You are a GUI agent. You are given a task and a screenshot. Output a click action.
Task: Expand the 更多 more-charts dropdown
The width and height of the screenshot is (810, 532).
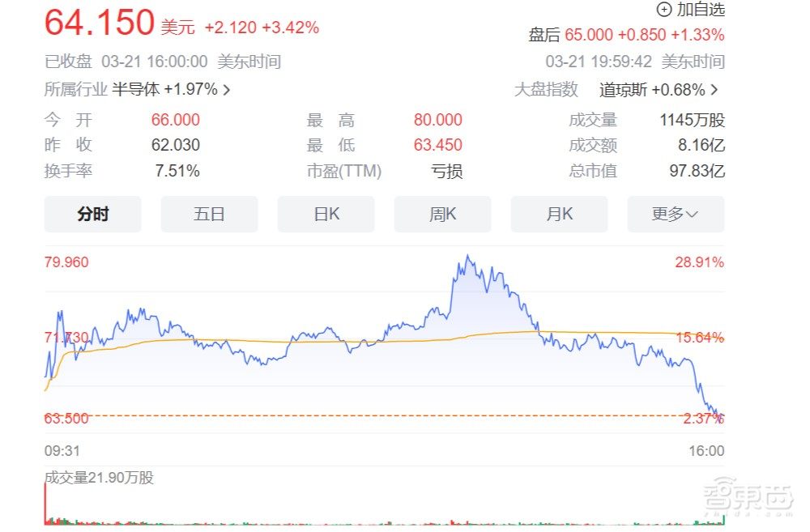pos(676,213)
